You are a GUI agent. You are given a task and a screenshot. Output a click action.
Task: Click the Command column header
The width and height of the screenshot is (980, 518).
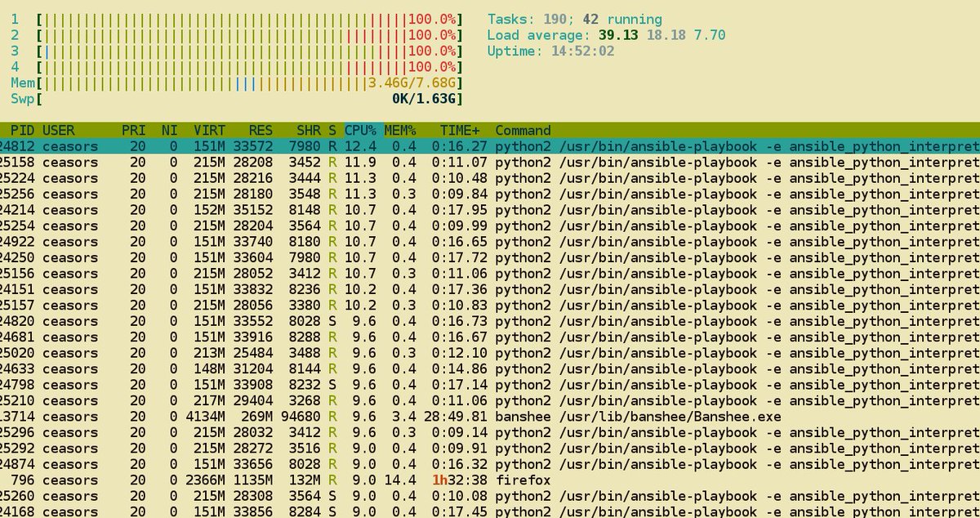523,130
